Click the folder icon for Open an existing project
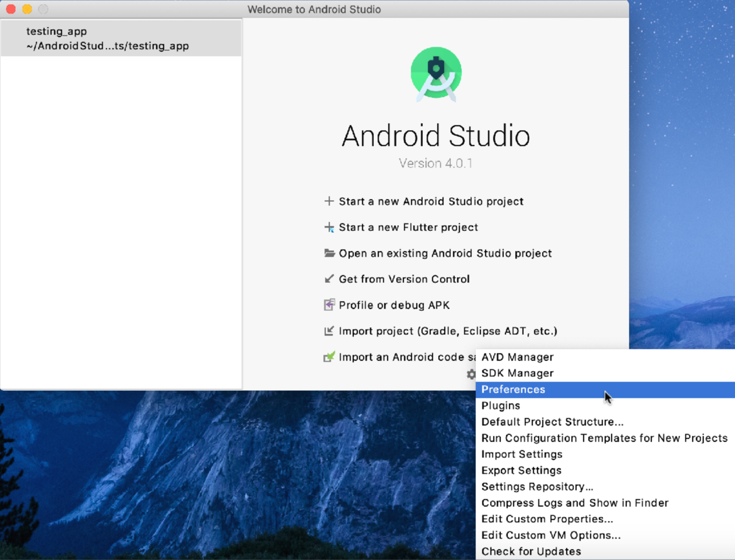This screenshot has width=735, height=560. point(330,253)
